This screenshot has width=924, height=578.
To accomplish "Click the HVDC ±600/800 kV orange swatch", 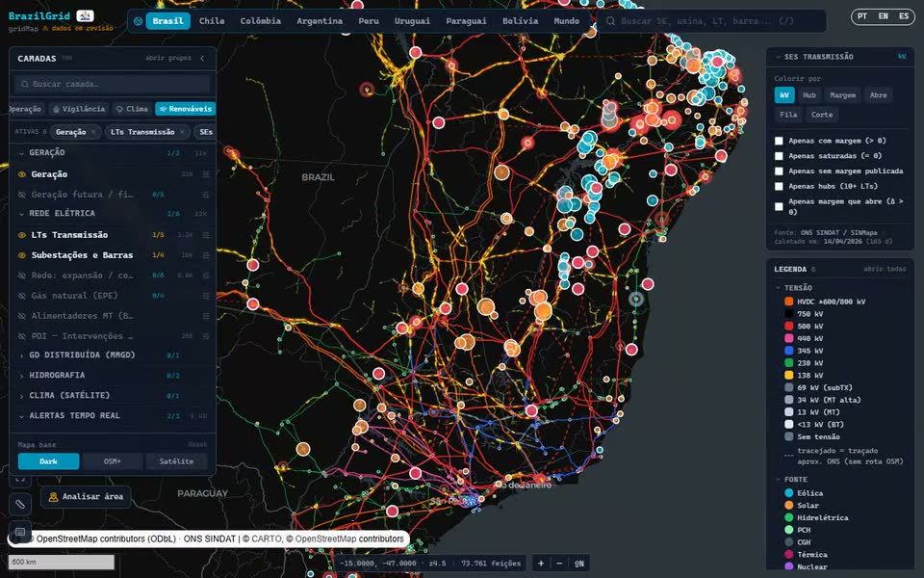I will (x=788, y=302).
